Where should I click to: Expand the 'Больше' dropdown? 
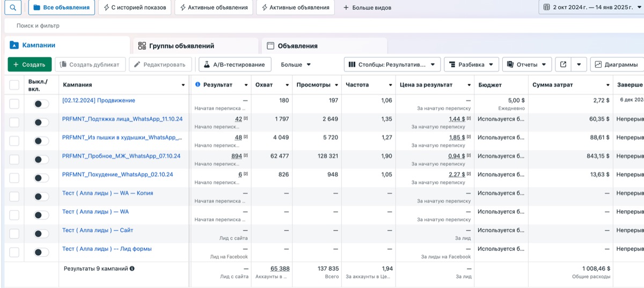tap(296, 64)
